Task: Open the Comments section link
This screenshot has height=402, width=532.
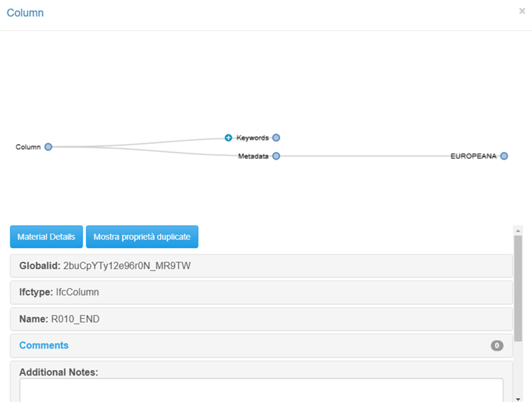Action: 44,345
